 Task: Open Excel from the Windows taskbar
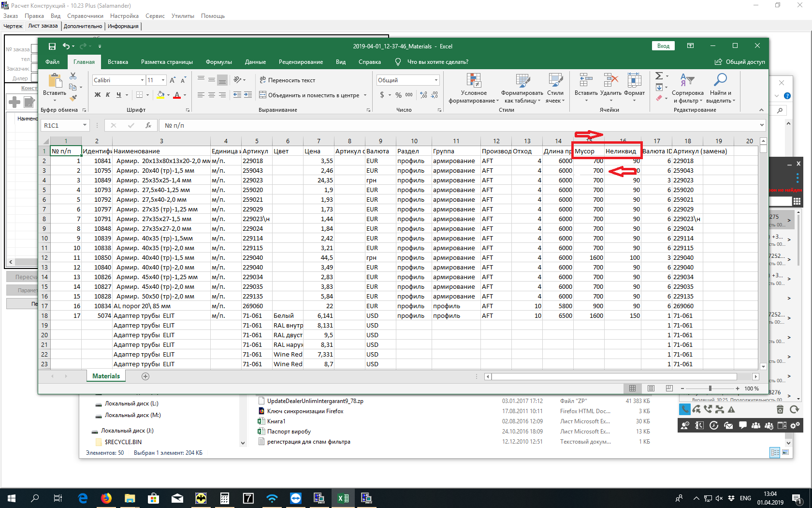tap(343, 498)
